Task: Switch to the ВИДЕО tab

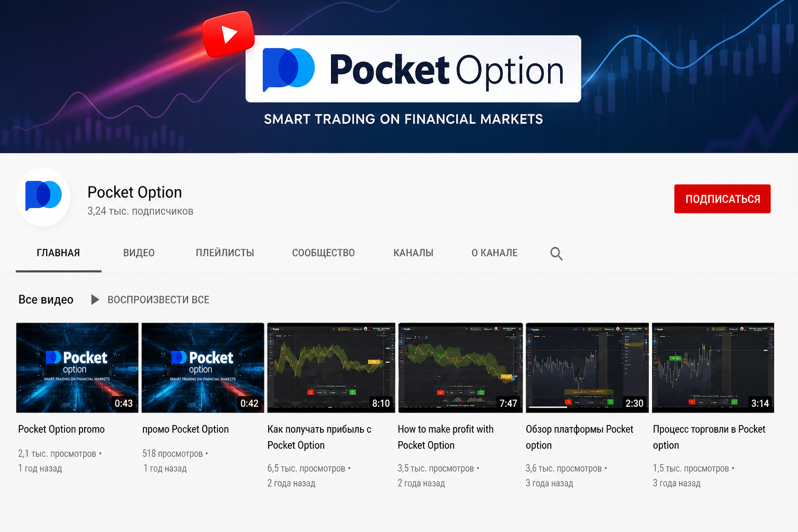Action: click(139, 253)
